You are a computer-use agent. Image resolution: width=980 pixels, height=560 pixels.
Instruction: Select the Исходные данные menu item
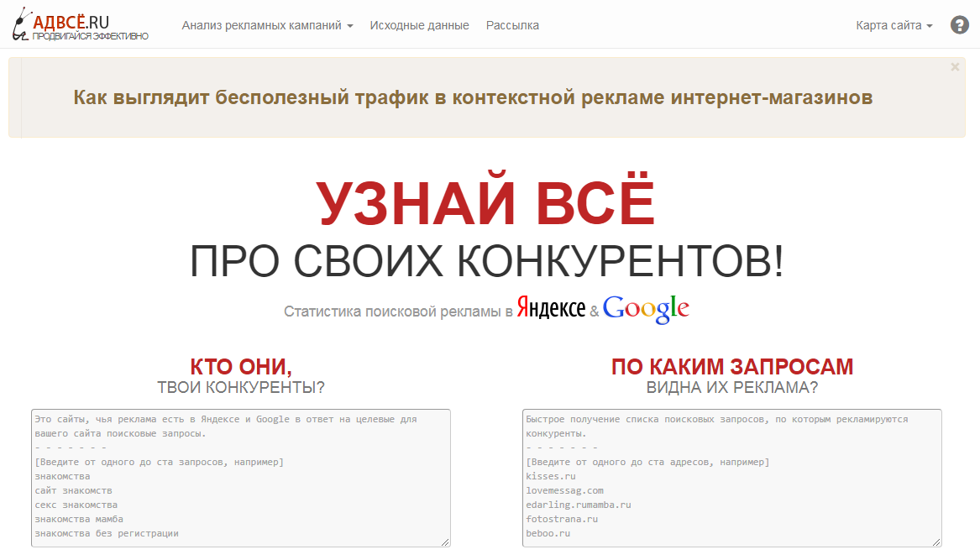(x=419, y=25)
